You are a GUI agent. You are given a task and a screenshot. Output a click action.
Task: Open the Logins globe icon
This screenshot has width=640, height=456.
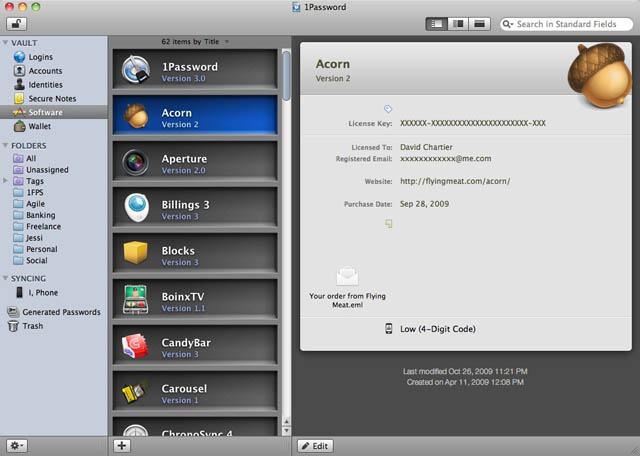click(x=19, y=57)
